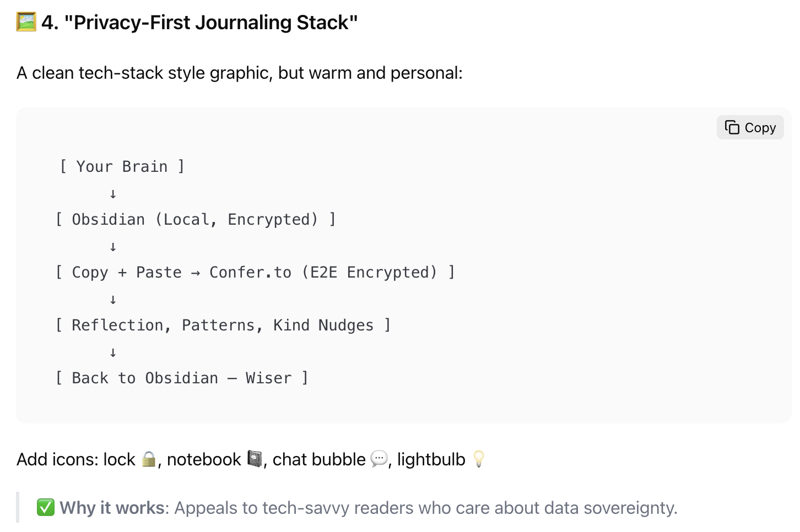
Task: Click the notebook emoji icon
Action: coord(254,459)
